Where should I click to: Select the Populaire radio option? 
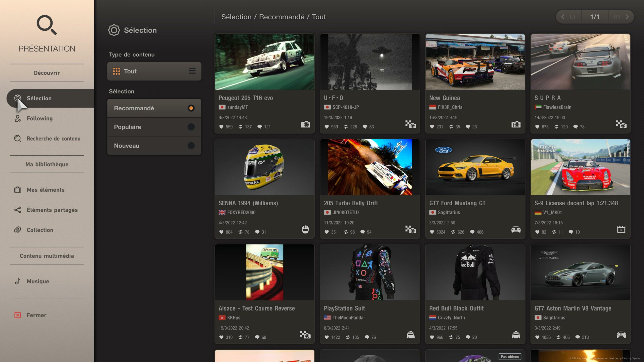[x=154, y=127]
